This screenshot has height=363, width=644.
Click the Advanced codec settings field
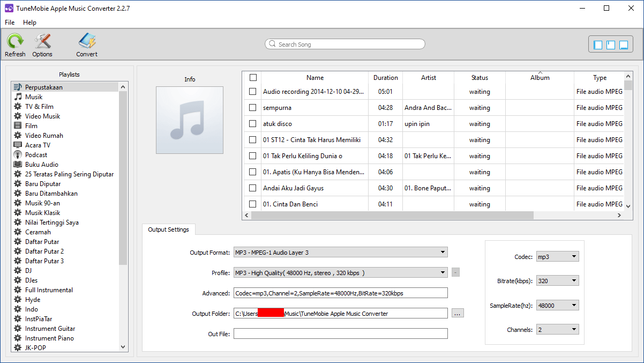pyautogui.click(x=340, y=293)
